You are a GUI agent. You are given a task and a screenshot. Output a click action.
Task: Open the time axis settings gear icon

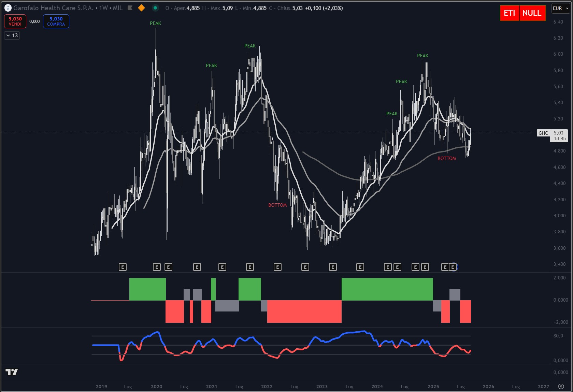pos(561,386)
